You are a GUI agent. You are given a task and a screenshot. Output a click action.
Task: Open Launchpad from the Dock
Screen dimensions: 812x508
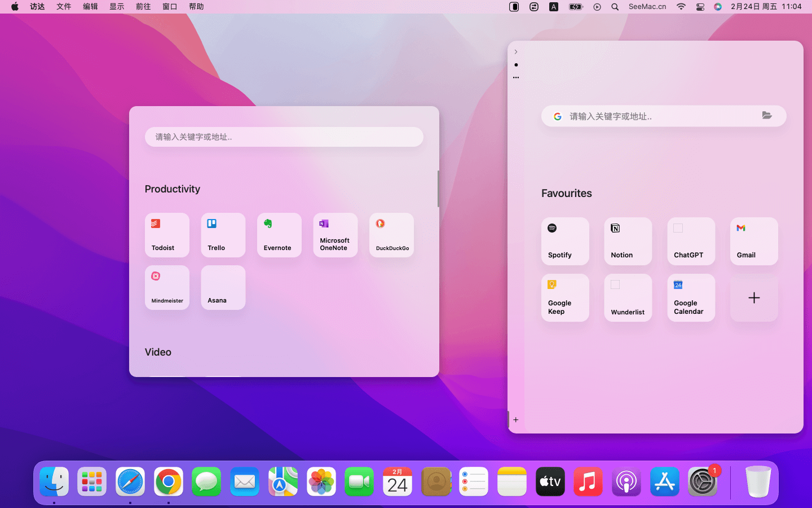click(x=92, y=482)
